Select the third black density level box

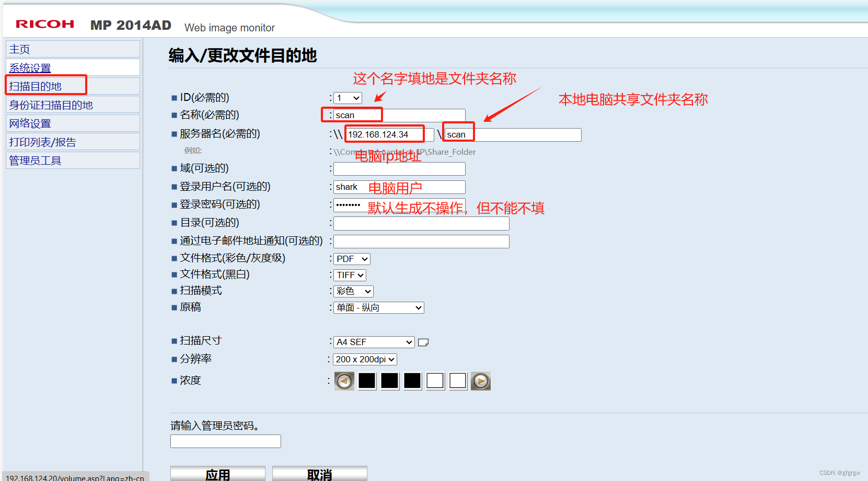coord(412,381)
